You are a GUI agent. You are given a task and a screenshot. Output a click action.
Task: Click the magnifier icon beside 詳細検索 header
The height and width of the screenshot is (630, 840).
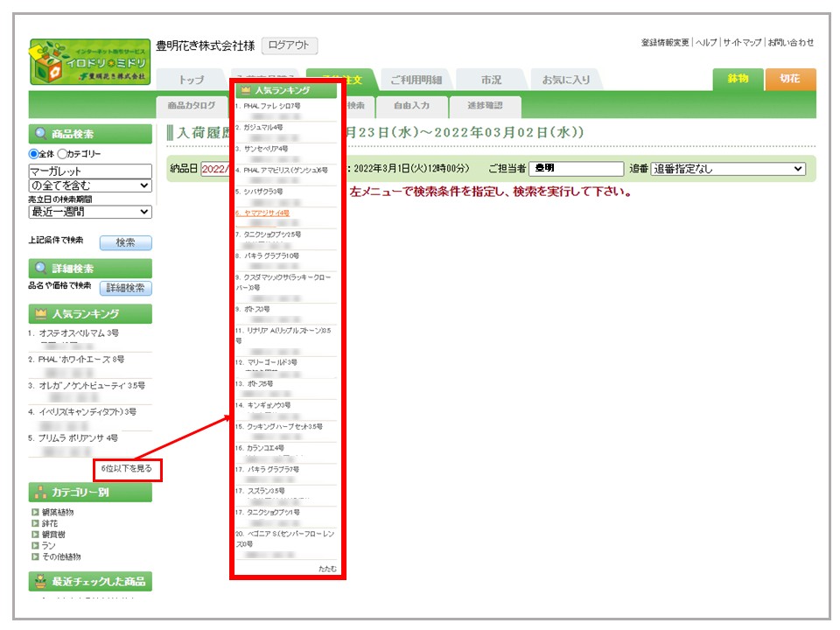click(40, 269)
